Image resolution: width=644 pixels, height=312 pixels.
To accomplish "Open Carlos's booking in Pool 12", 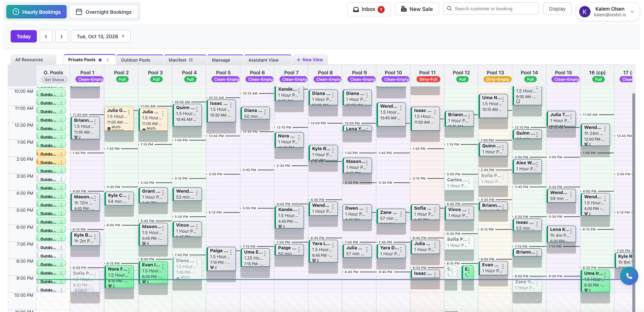I will pos(459,183).
